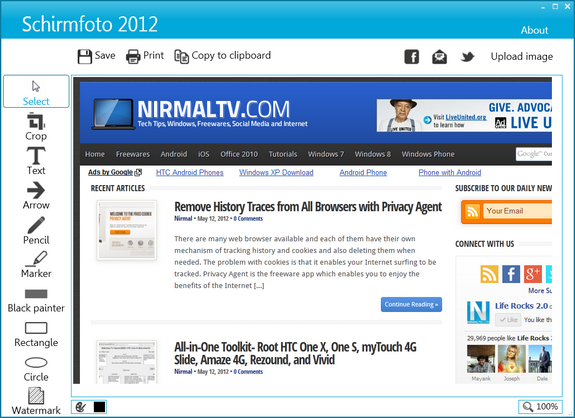Open Home in the site navigation
Image resolution: width=575 pixels, height=418 pixels.
point(95,154)
